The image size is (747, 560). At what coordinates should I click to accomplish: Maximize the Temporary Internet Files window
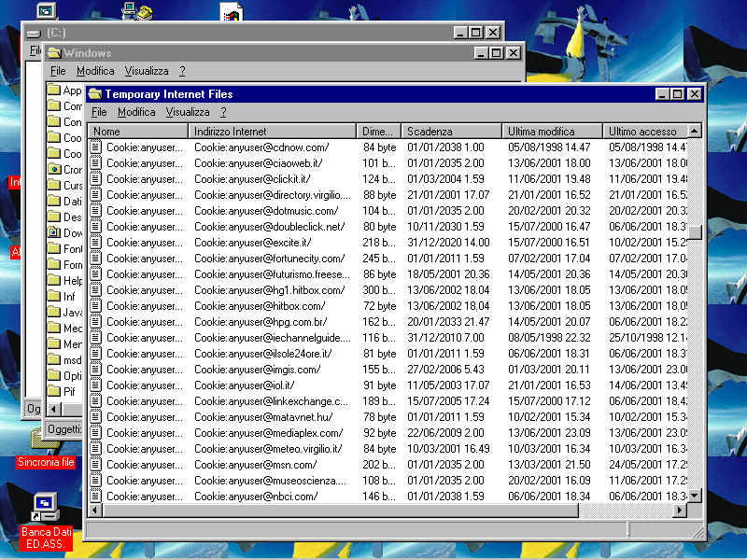coord(677,94)
